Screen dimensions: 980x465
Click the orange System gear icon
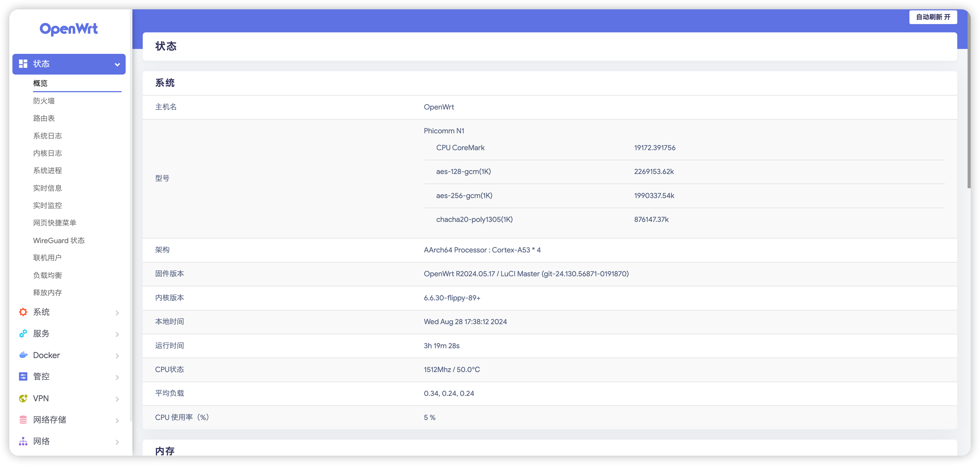23,312
